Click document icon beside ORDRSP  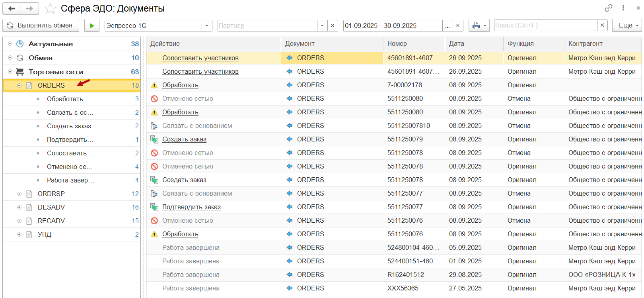coord(29,194)
